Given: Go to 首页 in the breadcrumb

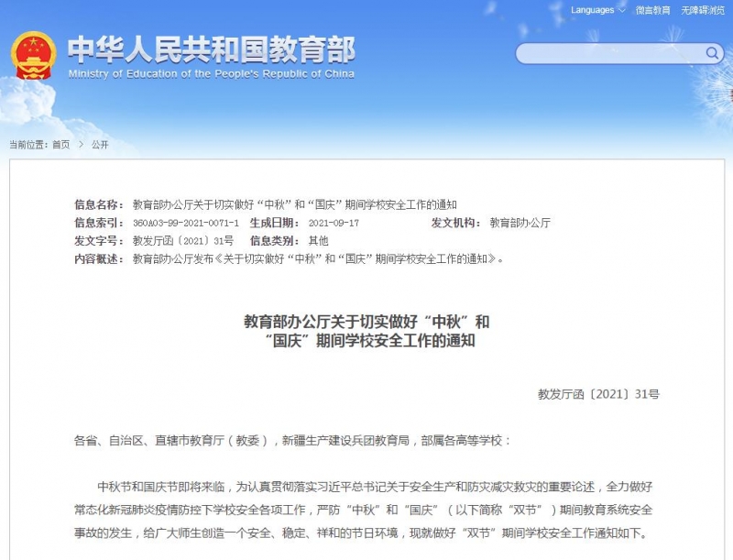Looking at the screenshot, I should [60, 145].
